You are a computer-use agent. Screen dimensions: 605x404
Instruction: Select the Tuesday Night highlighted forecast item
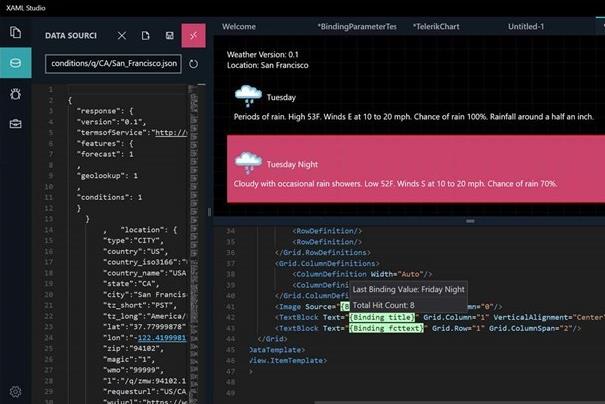416,169
